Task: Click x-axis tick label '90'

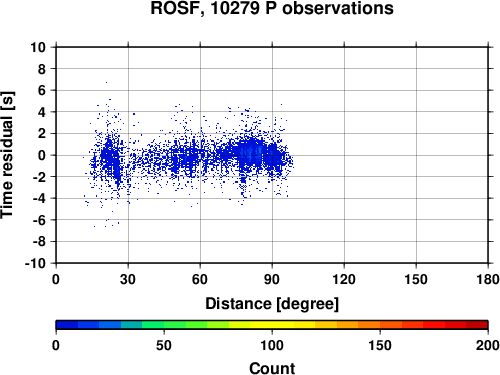Action: coord(272,279)
